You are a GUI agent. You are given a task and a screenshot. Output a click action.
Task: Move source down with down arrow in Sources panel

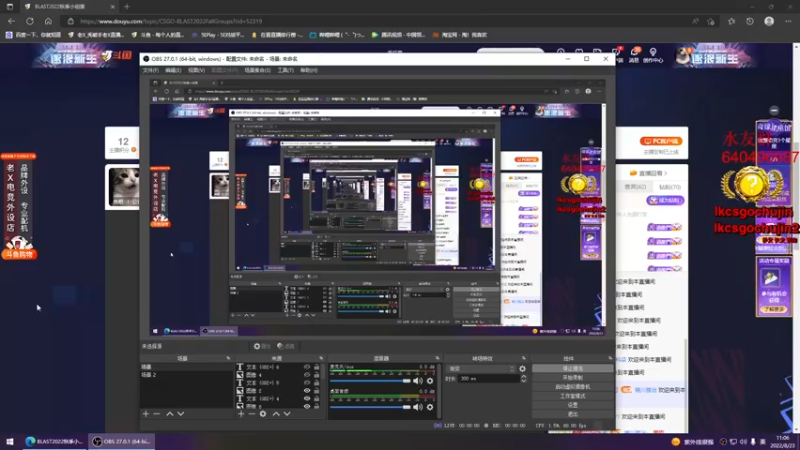point(287,414)
